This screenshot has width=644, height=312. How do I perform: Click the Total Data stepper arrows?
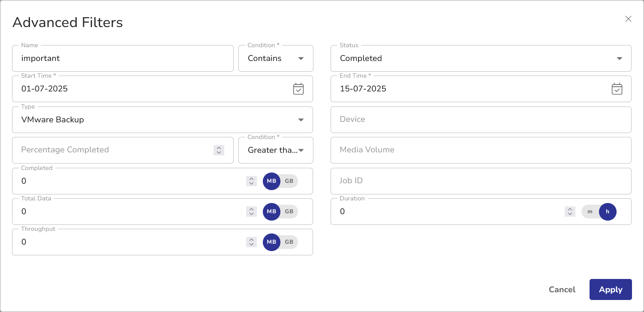coord(251,212)
